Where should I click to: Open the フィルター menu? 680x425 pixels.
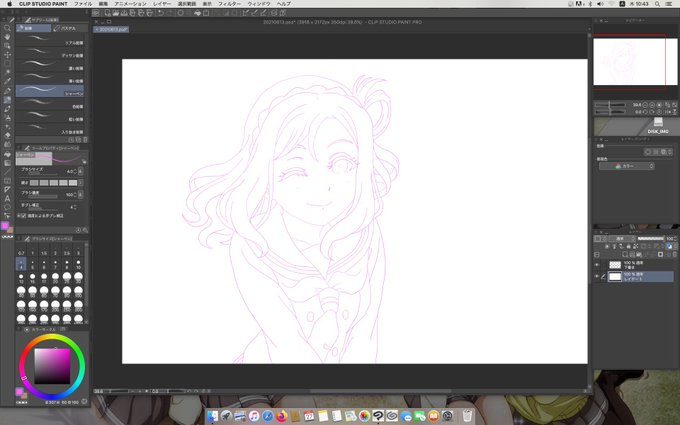(229, 3)
